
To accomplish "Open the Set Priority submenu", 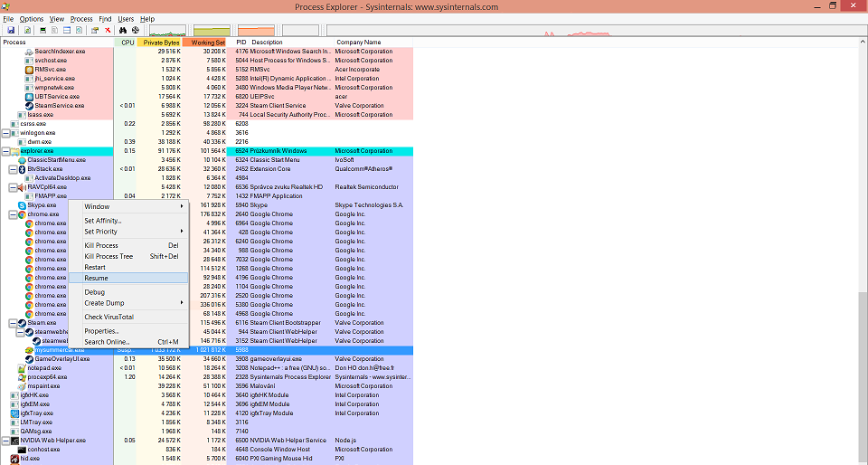I will coord(128,232).
